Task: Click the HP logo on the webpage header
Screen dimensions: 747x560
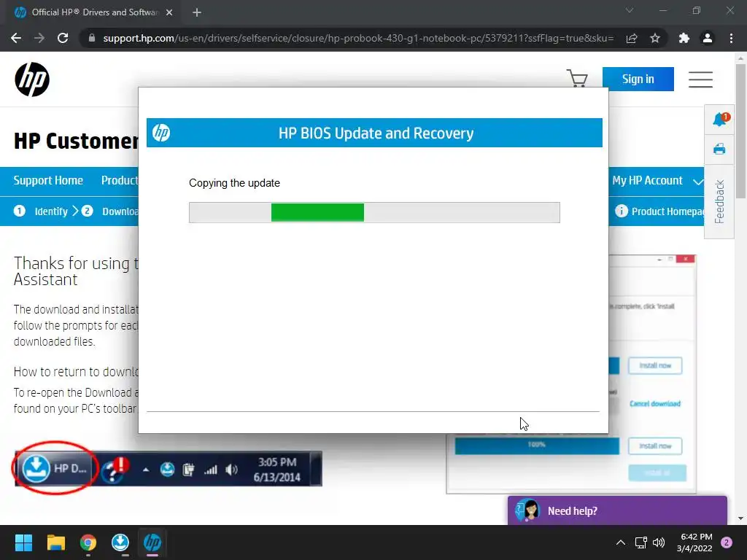Action: click(32, 79)
